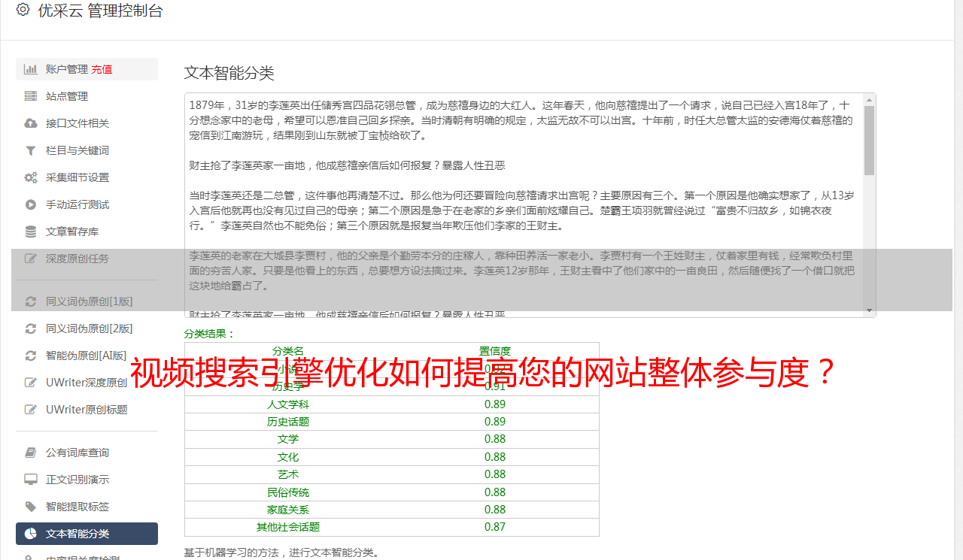Click the server icon for 站点管理
Viewport: 963px width, 560px height.
[x=31, y=96]
